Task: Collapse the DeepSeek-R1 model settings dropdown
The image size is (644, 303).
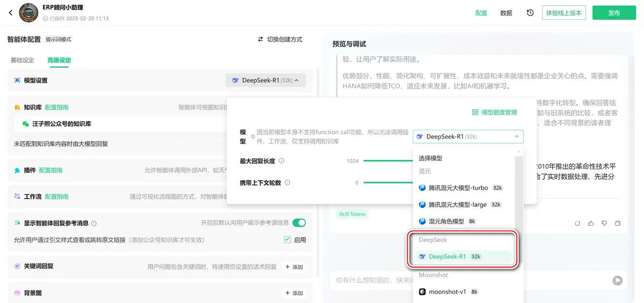Action: pos(266,80)
